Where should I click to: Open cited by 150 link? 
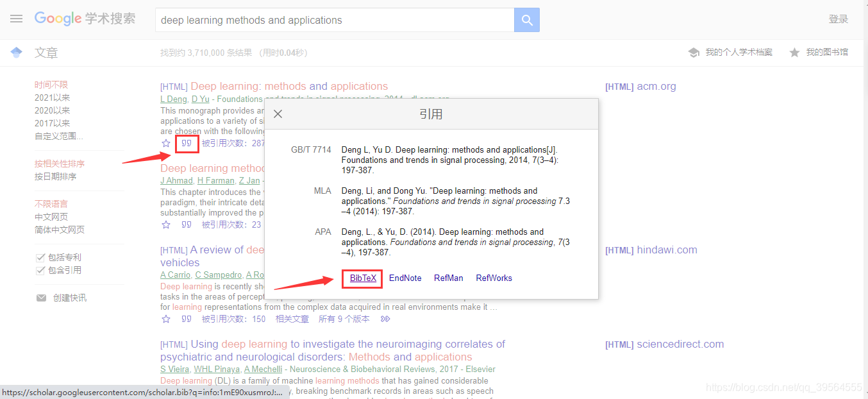click(x=233, y=319)
